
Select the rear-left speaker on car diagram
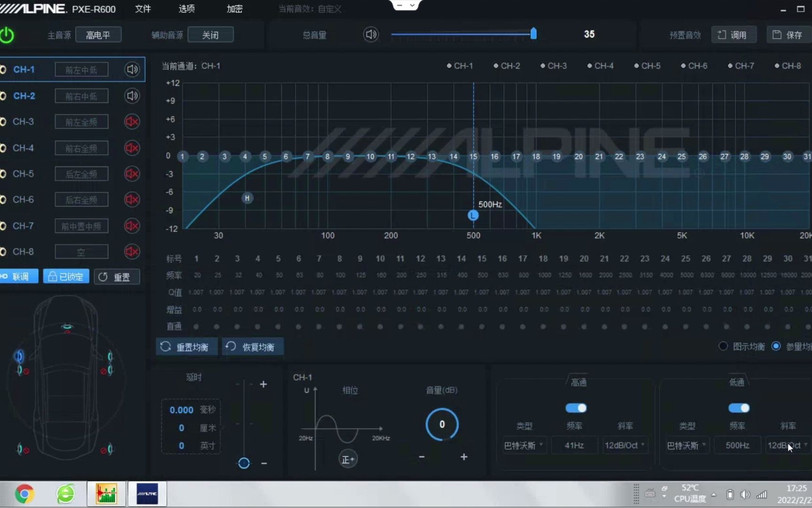pyautogui.click(x=20, y=449)
